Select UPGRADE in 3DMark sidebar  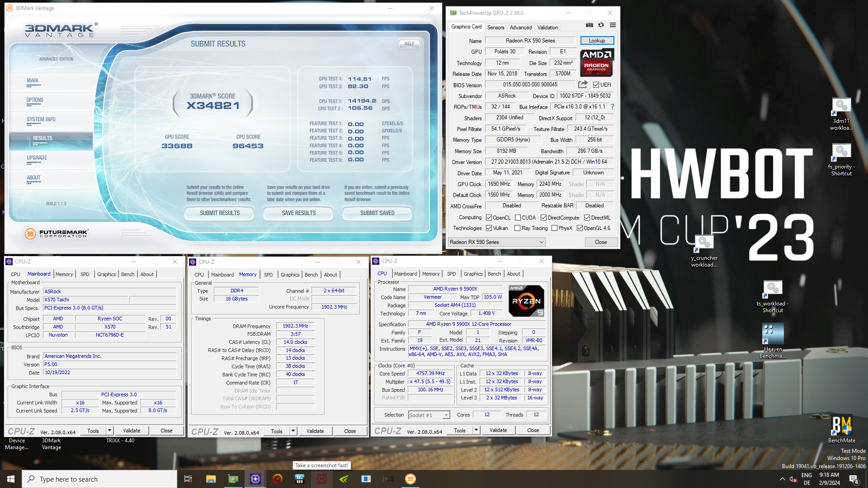[37, 158]
